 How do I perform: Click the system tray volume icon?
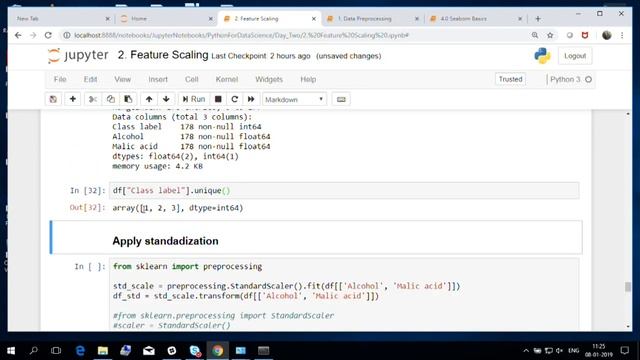[559, 351]
